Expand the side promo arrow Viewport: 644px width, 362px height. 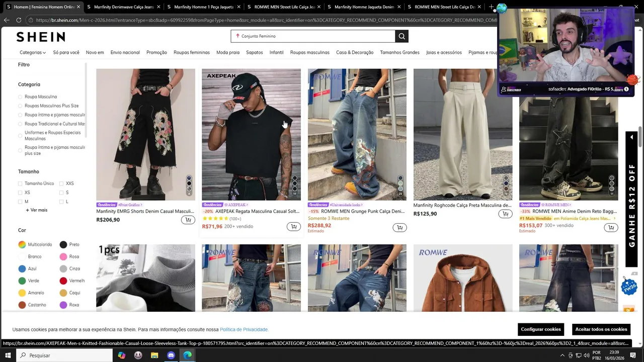[631, 137]
